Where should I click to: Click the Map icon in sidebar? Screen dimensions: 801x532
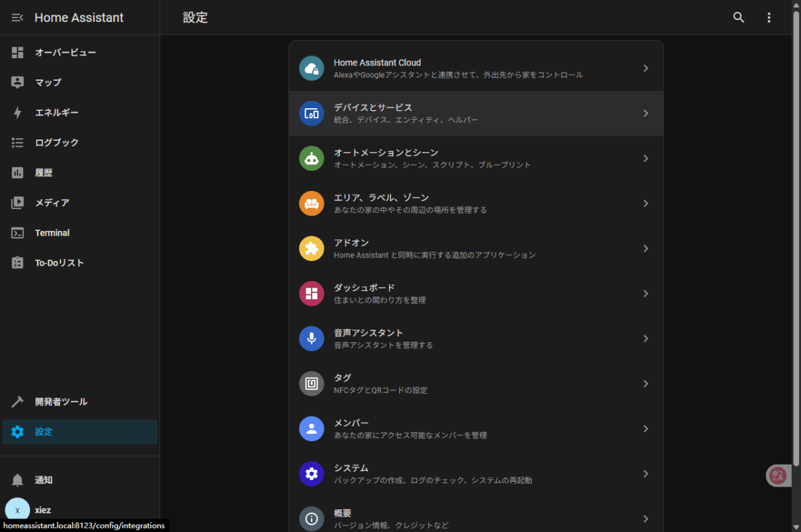pyautogui.click(x=17, y=82)
